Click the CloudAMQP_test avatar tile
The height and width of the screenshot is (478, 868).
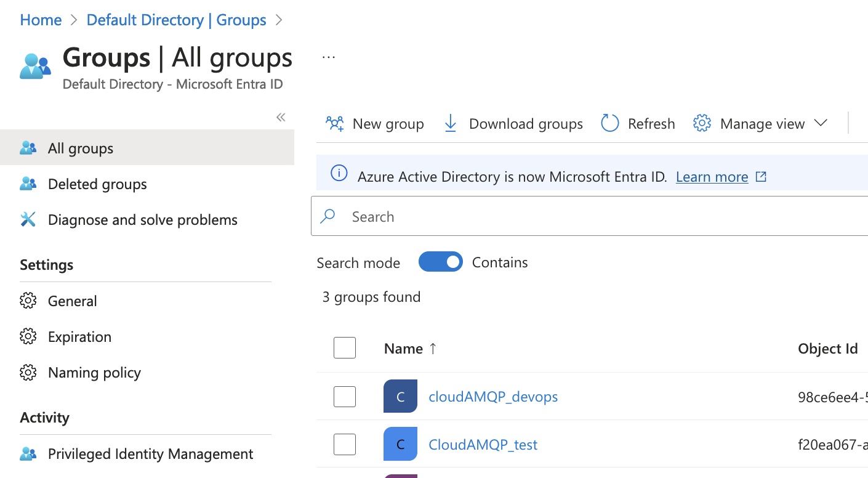click(x=400, y=444)
